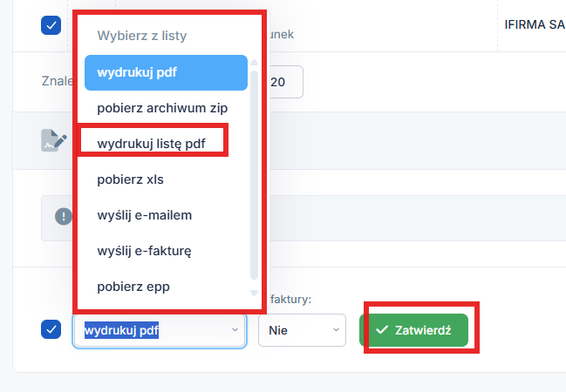The height and width of the screenshot is (392, 566).
Task: Click the exclamation alert icon
Action: pyautogui.click(x=63, y=217)
